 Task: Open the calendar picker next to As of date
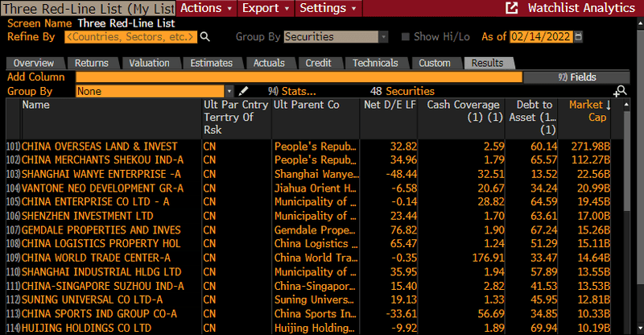click(579, 37)
